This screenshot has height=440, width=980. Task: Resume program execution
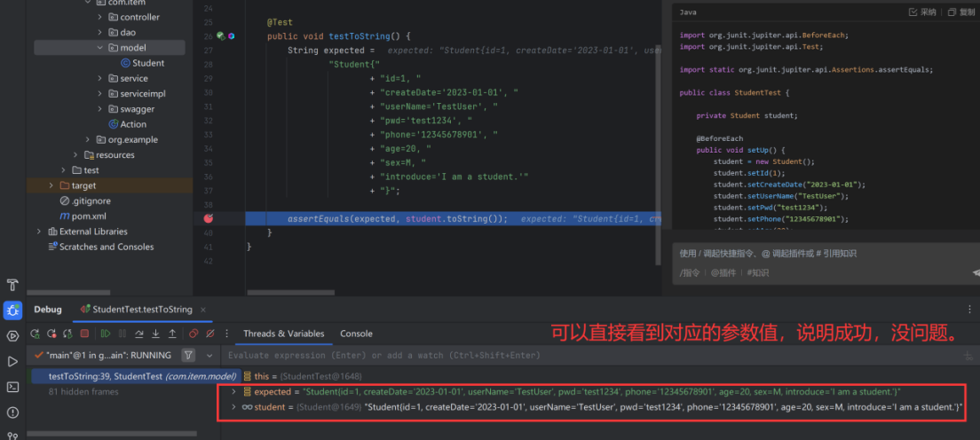(x=106, y=334)
